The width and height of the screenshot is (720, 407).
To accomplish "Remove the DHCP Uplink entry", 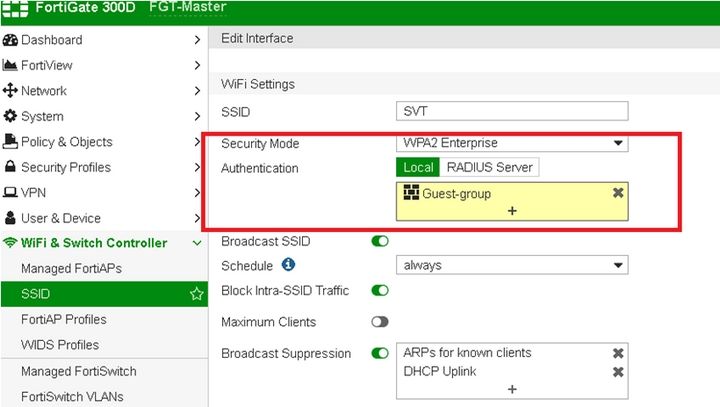I will point(618,372).
